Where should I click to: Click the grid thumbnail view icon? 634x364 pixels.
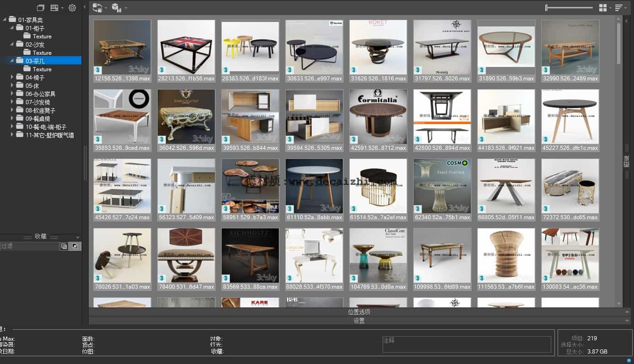[603, 8]
